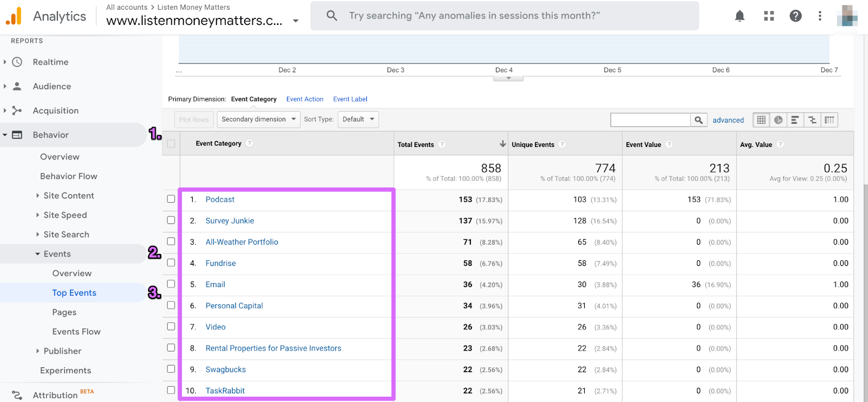868x402 pixels.
Task: Open Events Flow report
Action: tap(76, 331)
